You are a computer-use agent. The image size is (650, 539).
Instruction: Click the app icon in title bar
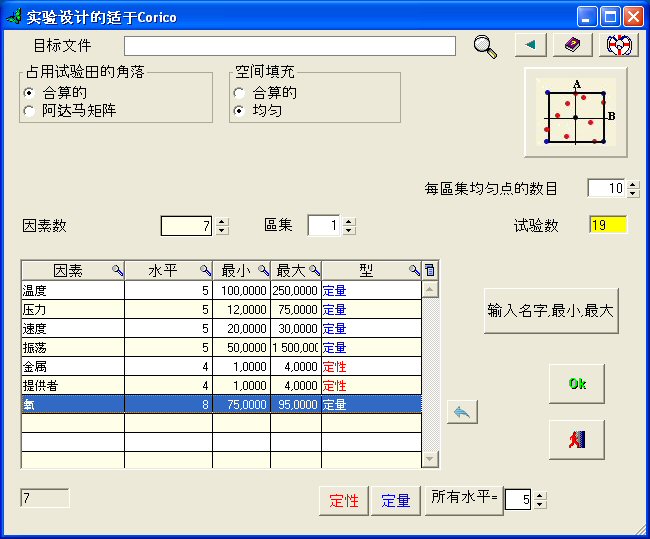(14, 17)
